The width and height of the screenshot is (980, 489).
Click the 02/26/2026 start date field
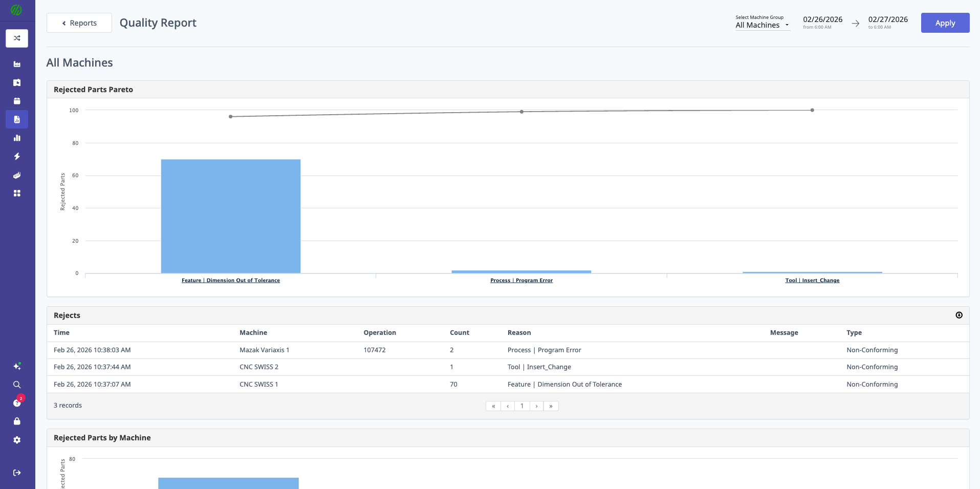pos(822,20)
